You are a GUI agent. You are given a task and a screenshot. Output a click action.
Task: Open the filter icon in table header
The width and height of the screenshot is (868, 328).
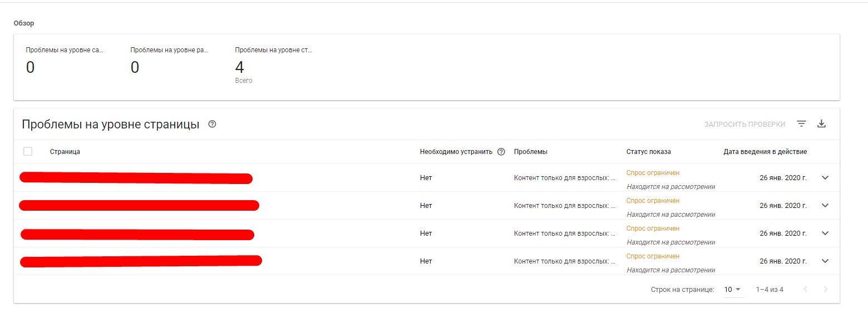click(801, 124)
